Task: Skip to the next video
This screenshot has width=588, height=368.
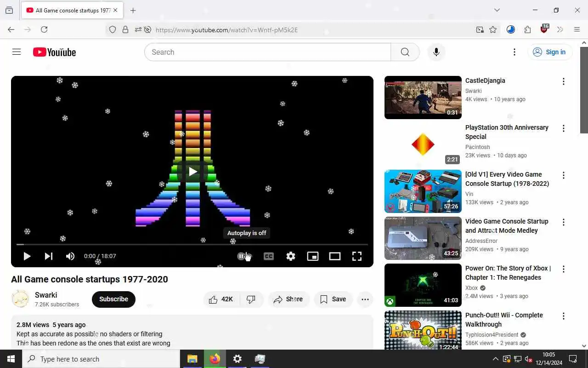Action: coord(49,256)
